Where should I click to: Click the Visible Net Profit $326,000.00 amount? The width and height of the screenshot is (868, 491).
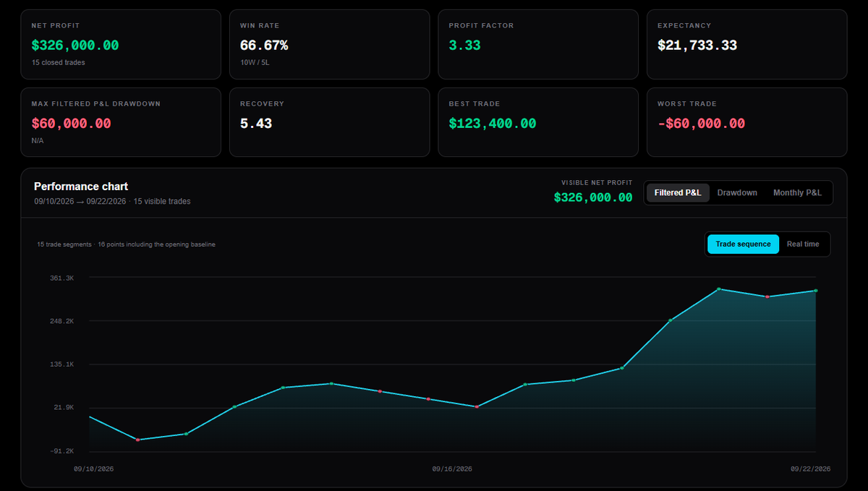pos(593,197)
